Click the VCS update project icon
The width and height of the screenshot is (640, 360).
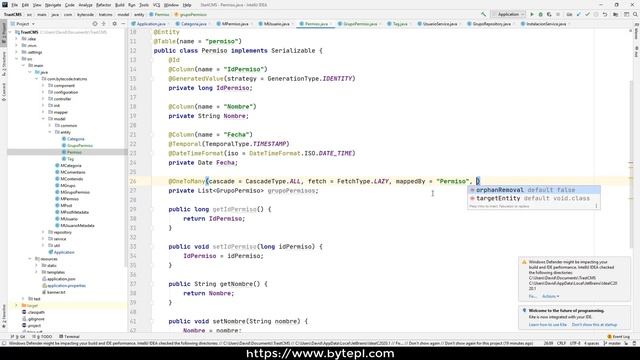[x=578, y=14]
